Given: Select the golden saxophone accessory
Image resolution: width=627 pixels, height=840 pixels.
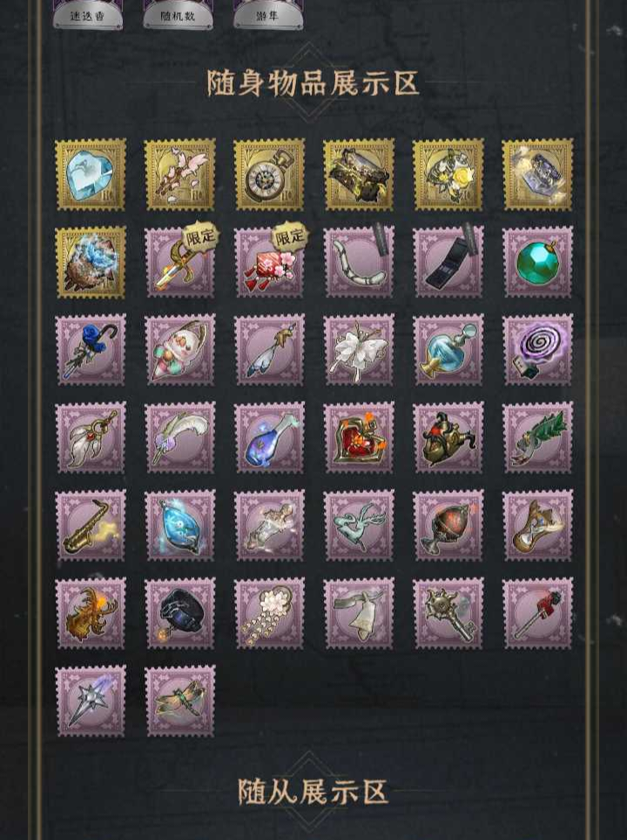Looking at the screenshot, I should click(x=91, y=525).
